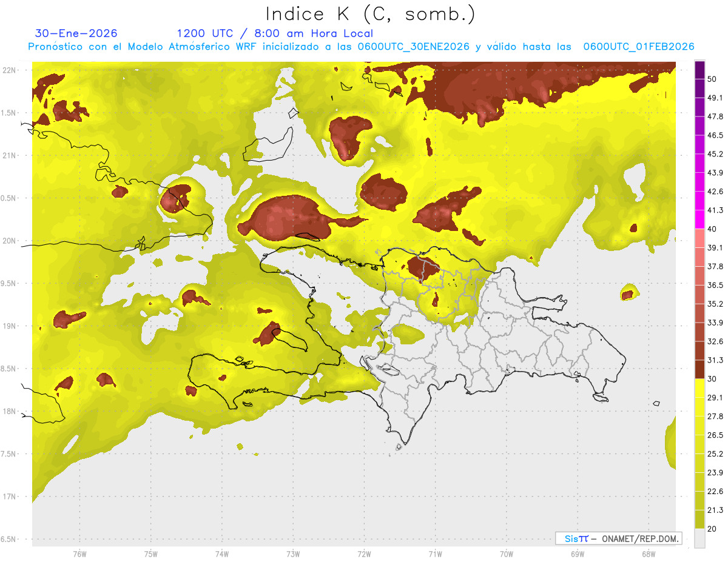This screenshot has width=728, height=562.
Task: Click the legend value '27.8'
Action: (x=715, y=416)
